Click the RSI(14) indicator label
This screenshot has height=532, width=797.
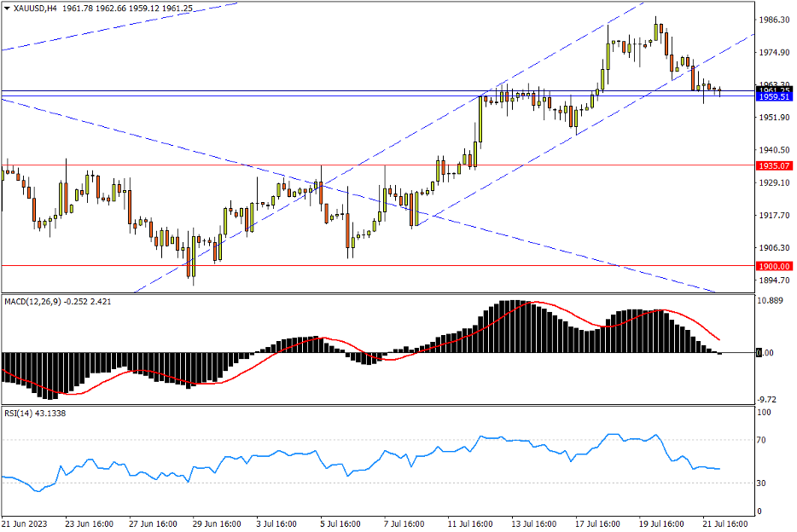(21, 413)
